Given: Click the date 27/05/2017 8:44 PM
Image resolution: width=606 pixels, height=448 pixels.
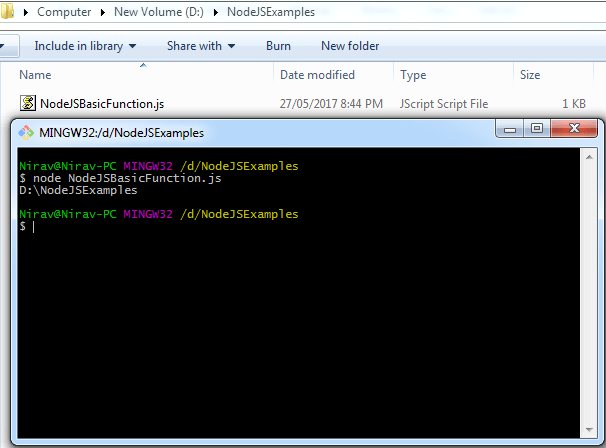Looking at the screenshot, I should pos(331,104).
